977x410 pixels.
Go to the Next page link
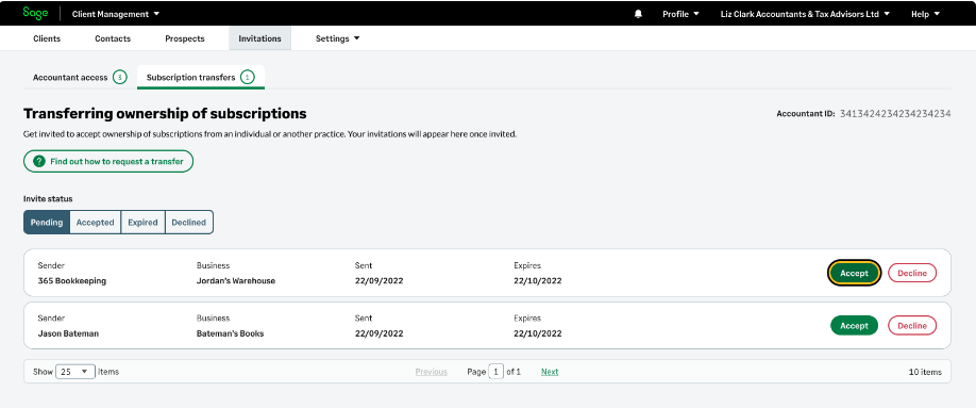coord(549,371)
